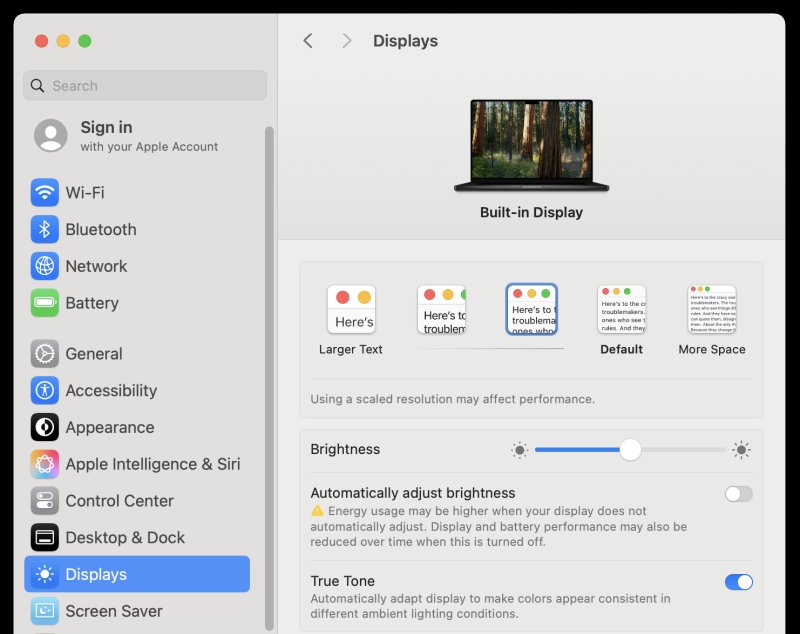Pick the Default resolution thumbnail

[621, 310]
